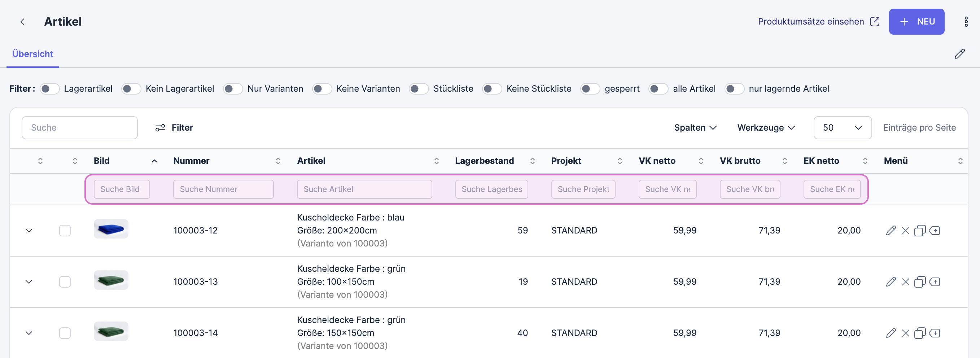Copy article 100003-12 using duplicate icon
This screenshot has width=980, height=358.
[919, 231]
